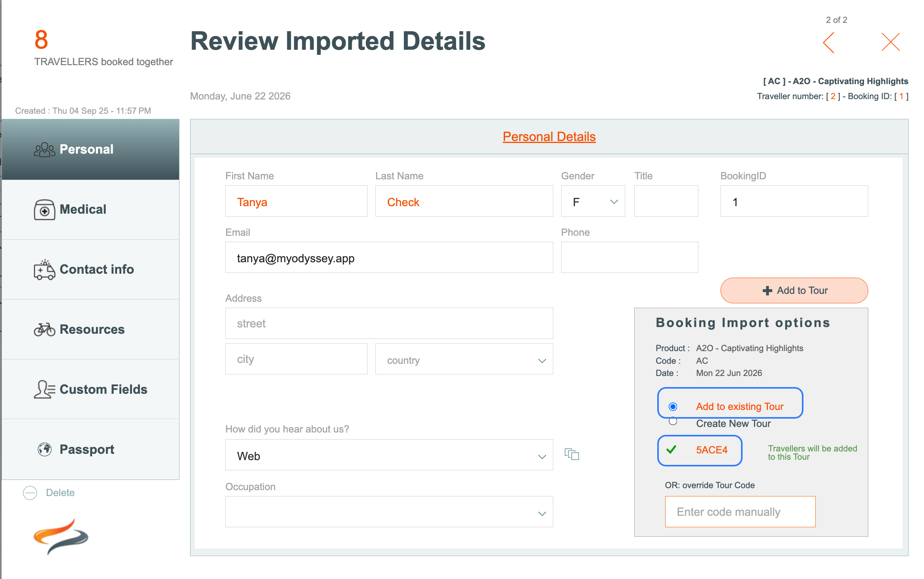The image size is (924, 579).
Task: Click the Medical kit icon
Action: 44,210
